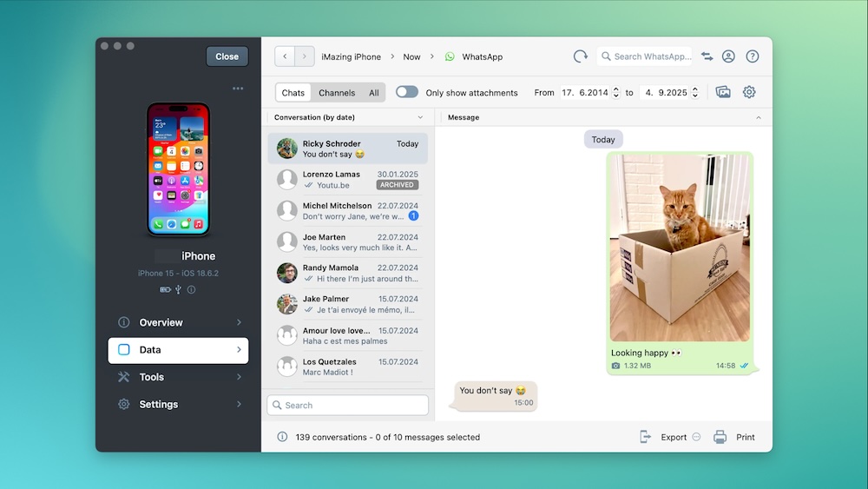
Task: Click the conversation Search field
Action: [x=348, y=406]
